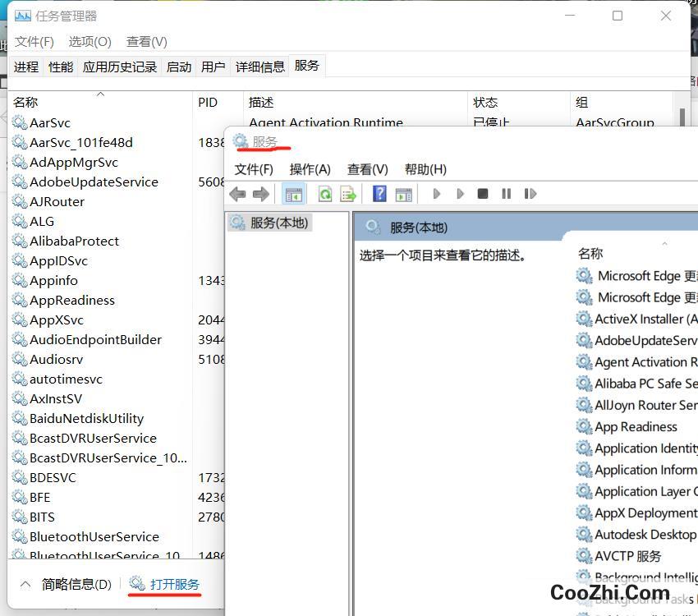Select Agent Activation Runtime entry in Services
Image resolution: width=698 pixels, height=616 pixels.
(x=646, y=362)
